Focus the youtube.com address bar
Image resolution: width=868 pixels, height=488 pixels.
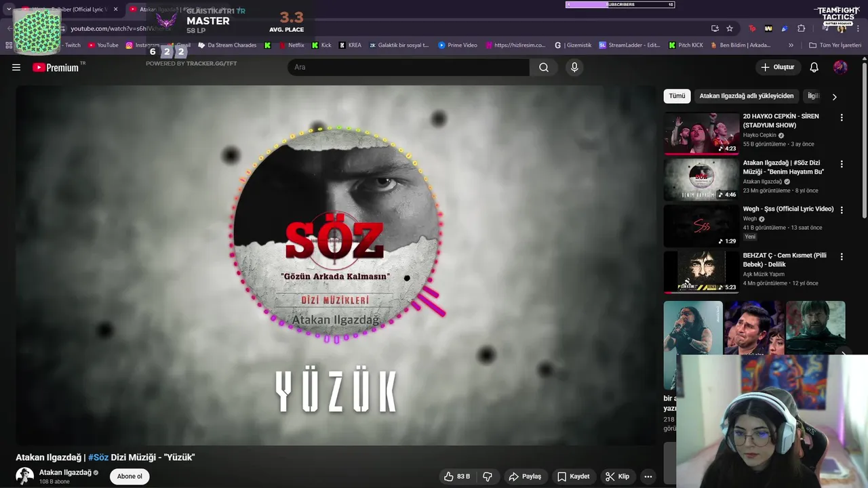point(380,28)
